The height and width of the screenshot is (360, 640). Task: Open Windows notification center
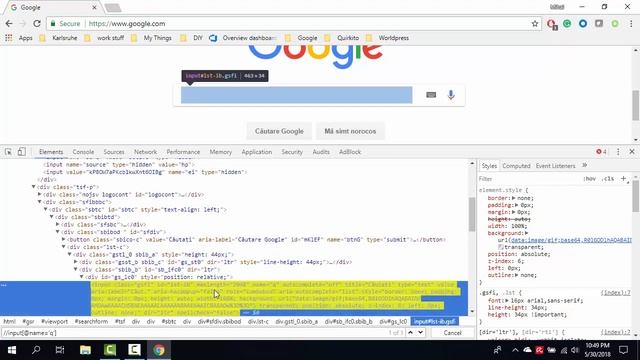pyautogui.click(x=623, y=350)
